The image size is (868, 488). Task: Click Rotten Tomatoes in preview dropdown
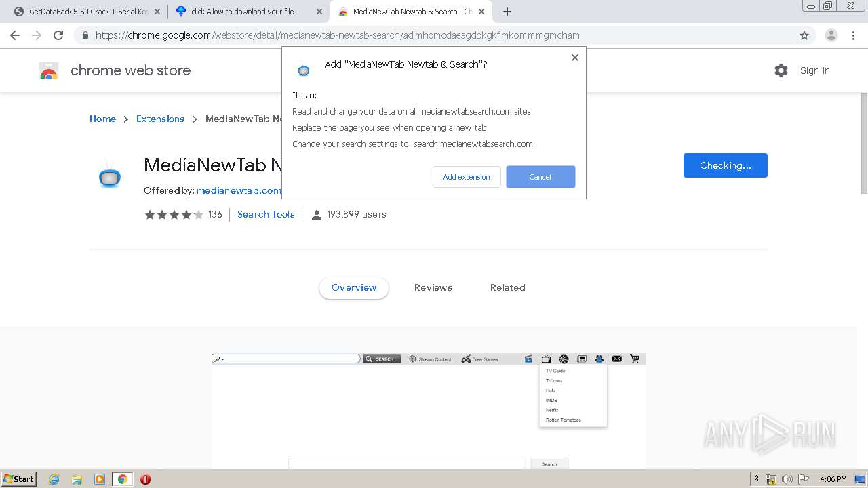click(x=564, y=420)
